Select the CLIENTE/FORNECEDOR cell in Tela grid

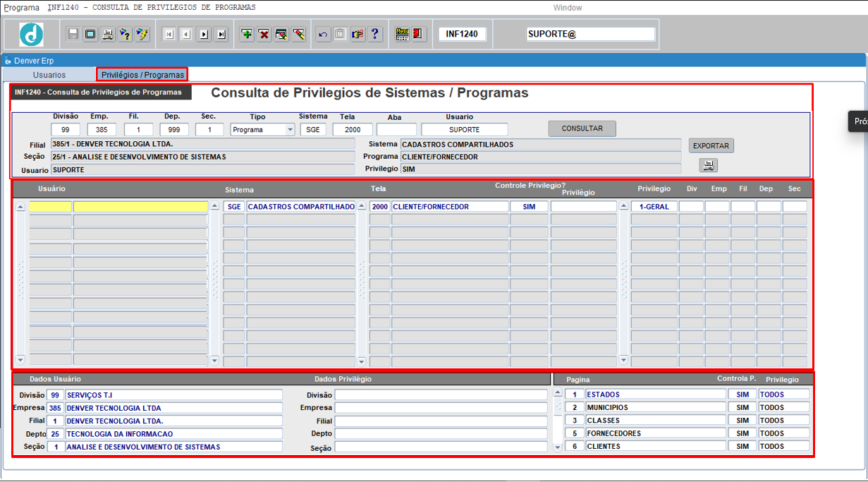(450, 207)
